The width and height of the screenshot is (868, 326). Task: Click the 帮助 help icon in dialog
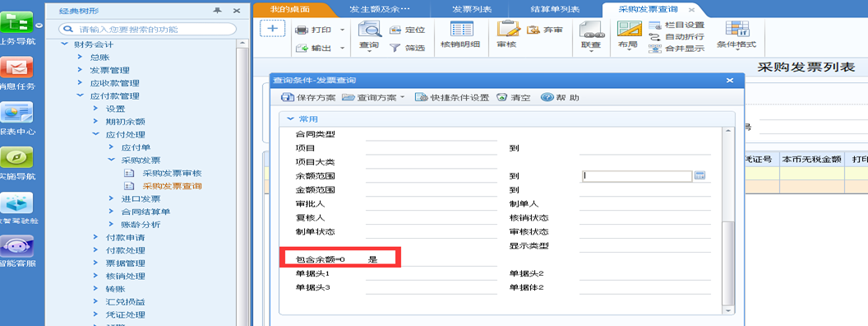click(x=547, y=98)
